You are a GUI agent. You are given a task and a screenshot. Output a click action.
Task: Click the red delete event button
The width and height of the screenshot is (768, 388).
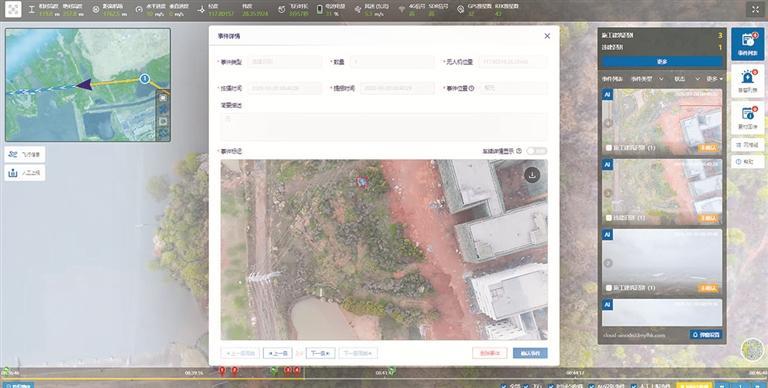point(490,353)
